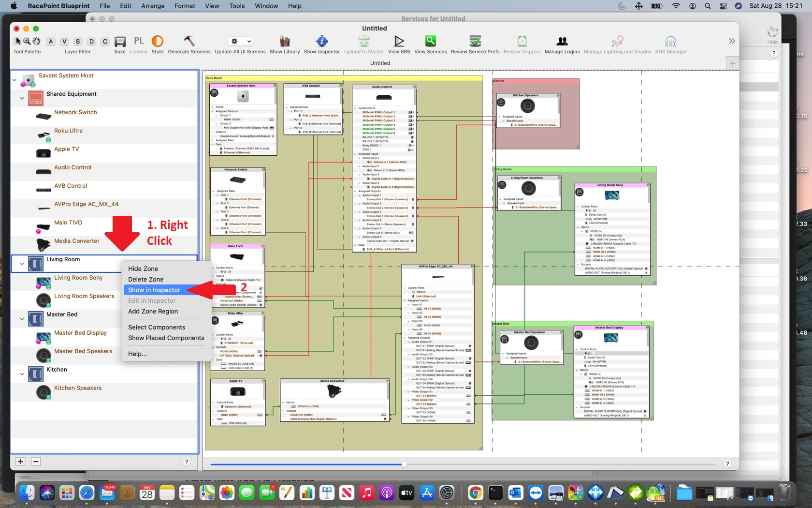This screenshot has height=508, width=812.
Task: Select the AVPro Edge AC_MX_44 tree row
Action: point(104,205)
